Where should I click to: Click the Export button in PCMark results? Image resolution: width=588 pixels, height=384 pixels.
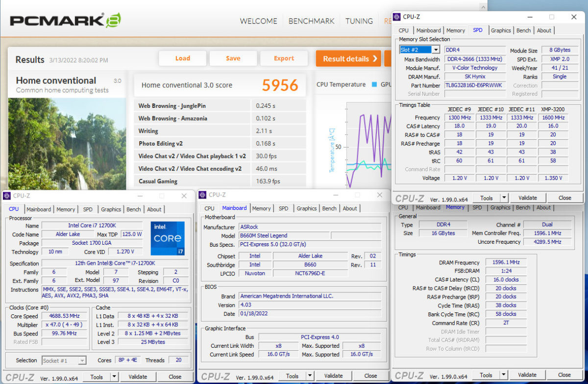[284, 58]
